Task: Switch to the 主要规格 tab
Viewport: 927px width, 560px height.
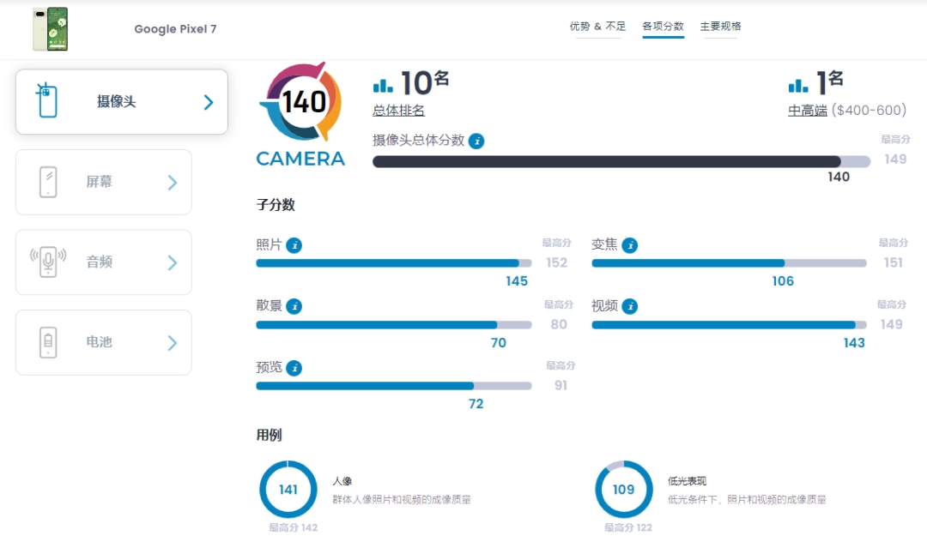Action: pyautogui.click(x=721, y=27)
